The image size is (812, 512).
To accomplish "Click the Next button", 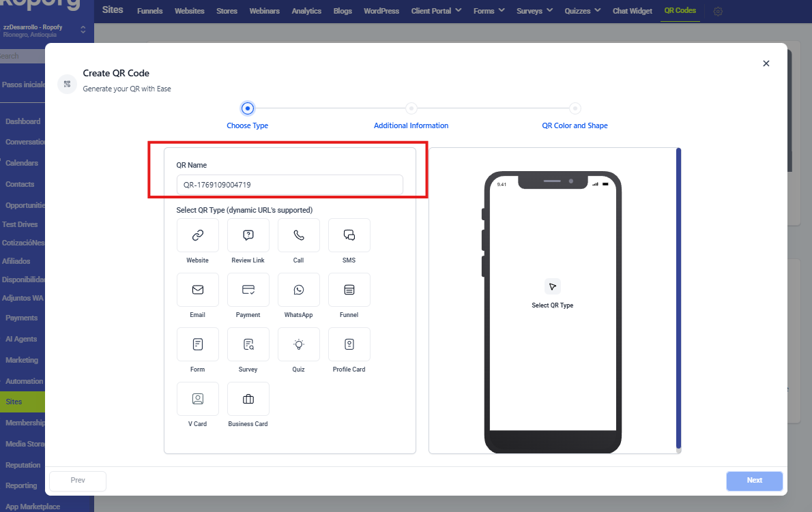I will pyautogui.click(x=754, y=481).
